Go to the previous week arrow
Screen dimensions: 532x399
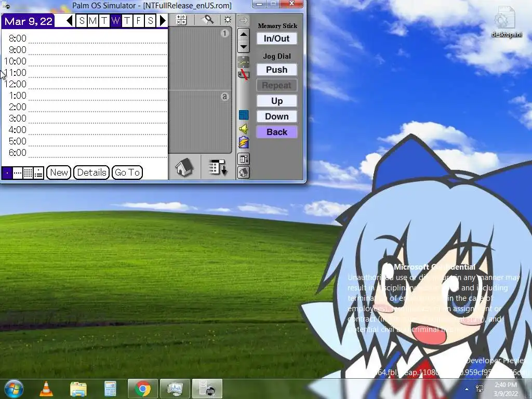coord(70,21)
